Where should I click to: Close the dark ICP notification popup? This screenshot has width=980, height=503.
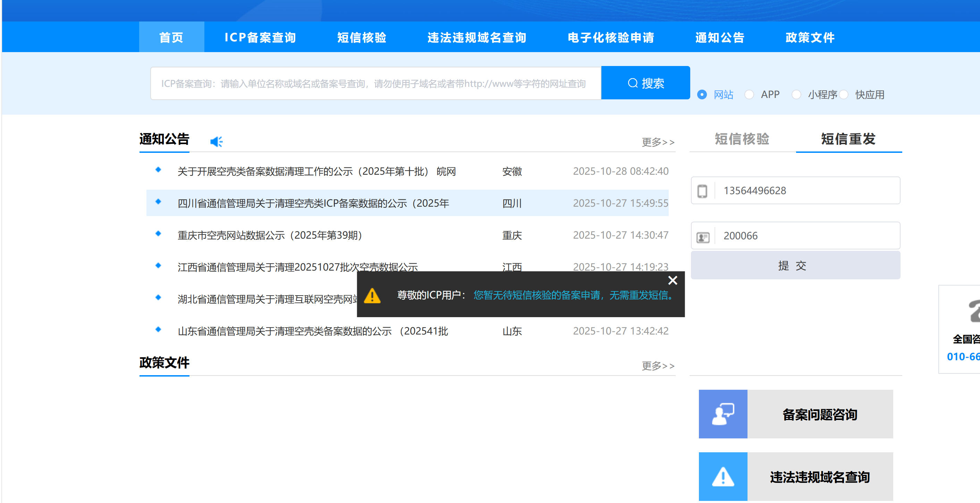click(672, 281)
